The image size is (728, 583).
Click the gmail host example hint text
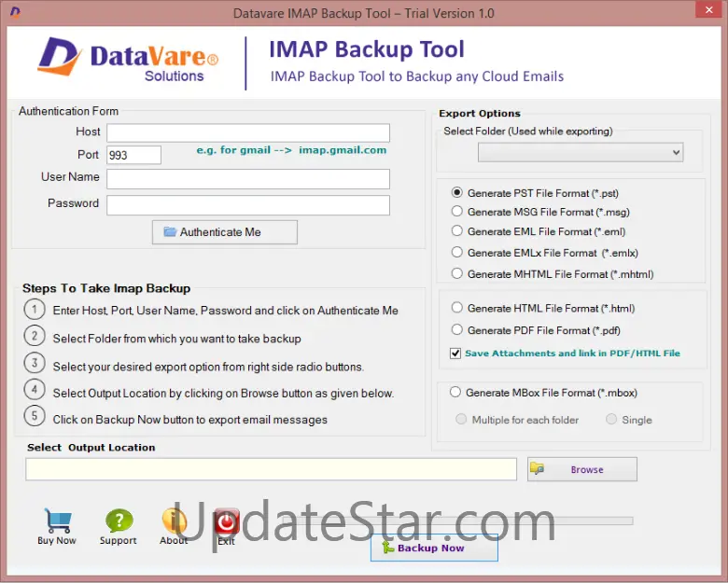point(291,150)
